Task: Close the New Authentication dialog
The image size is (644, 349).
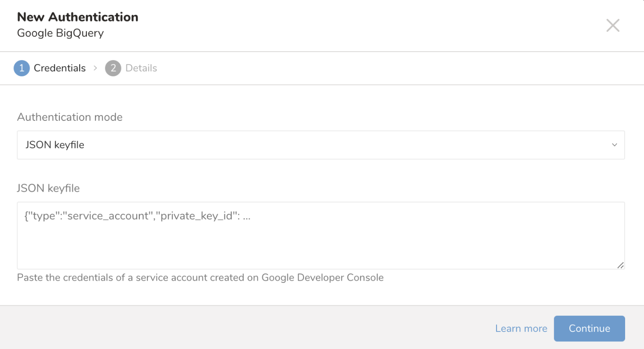Action: click(x=613, y=26)
